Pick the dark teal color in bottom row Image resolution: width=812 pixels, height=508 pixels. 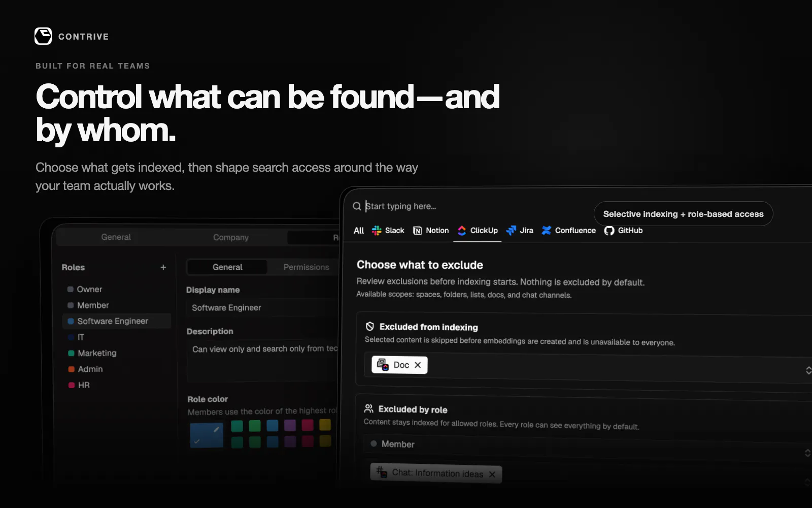point(237,442)
